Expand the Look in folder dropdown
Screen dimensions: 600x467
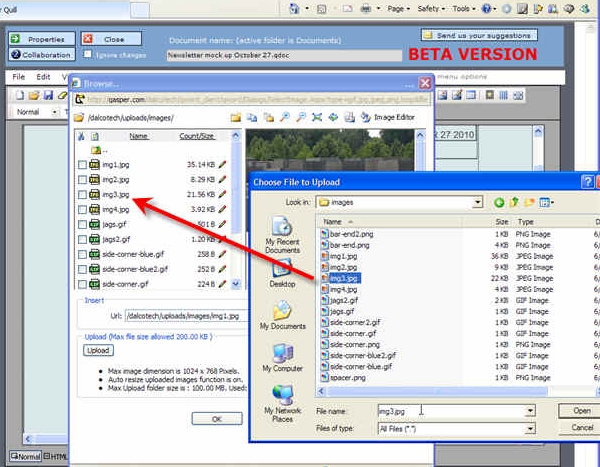[477, 202]
